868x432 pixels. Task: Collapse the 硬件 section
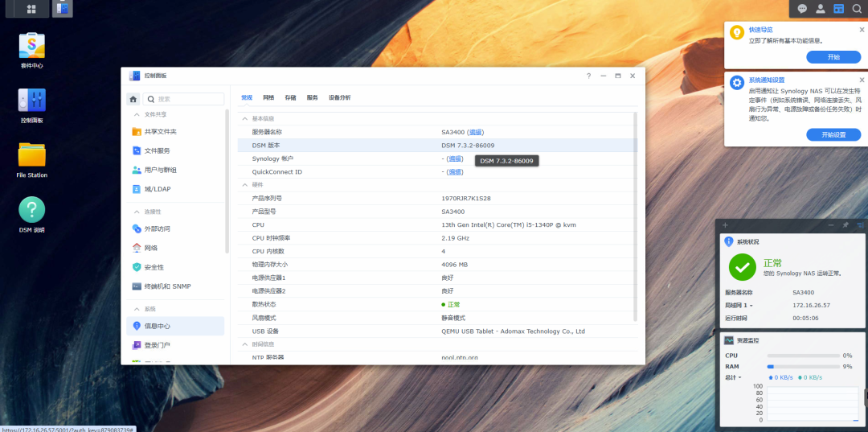pyautogui.click(x=244, y=184)
